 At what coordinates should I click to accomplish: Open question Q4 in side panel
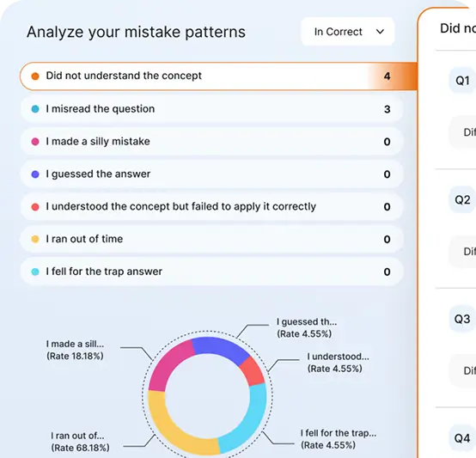(462, 438)
